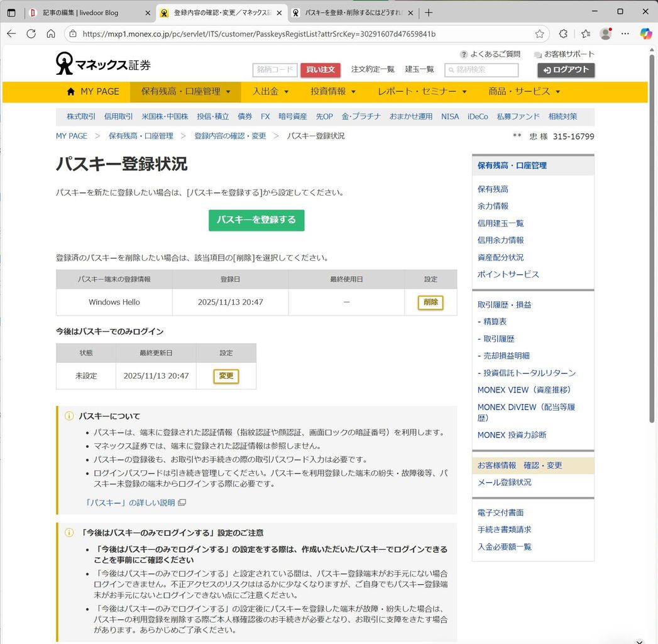This screenshot has width=658, height=644.
Task: Open 資産配分状況 sidebar link
Action: 501,257
